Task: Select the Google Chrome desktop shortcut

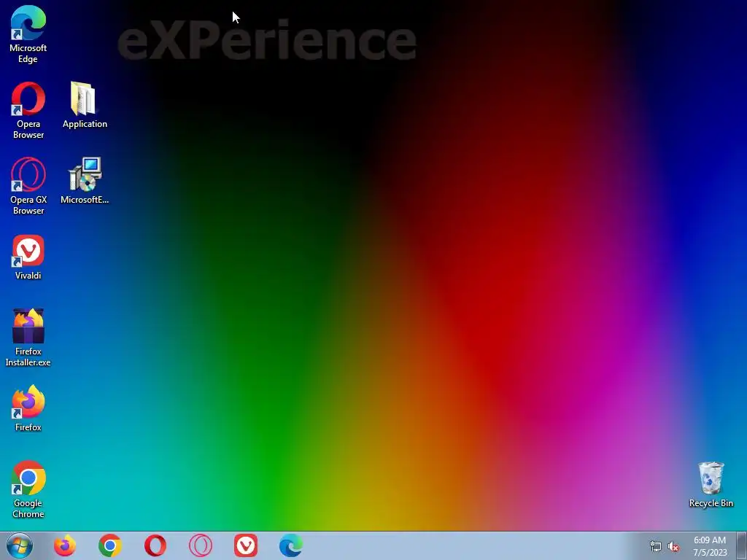Action: pyautogui.click(x=28, y=489)
